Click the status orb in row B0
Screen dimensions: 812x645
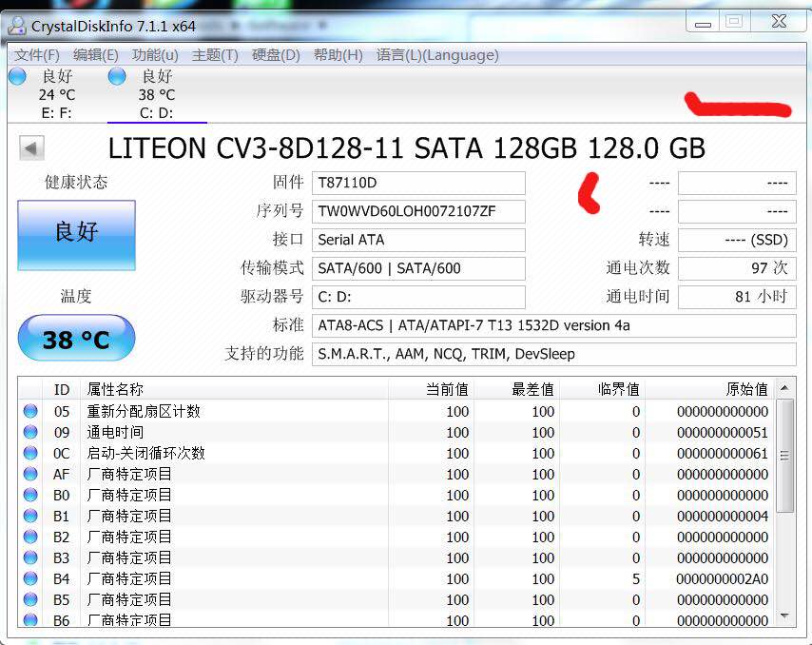pos(30,495)
